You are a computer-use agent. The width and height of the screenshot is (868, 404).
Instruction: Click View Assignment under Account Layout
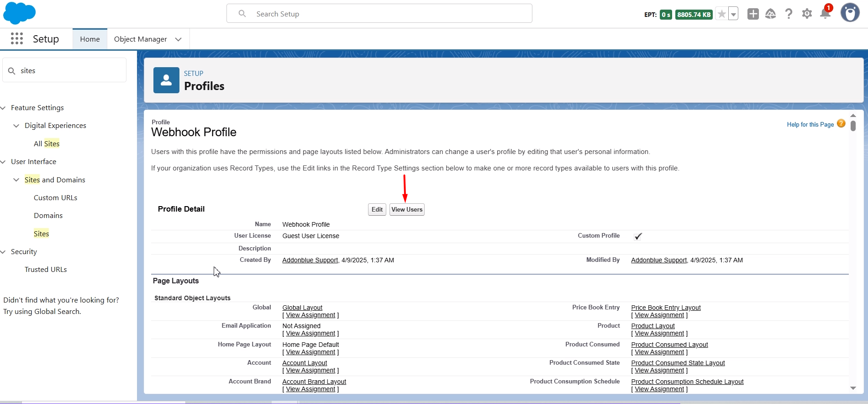[x=310, y=370]
